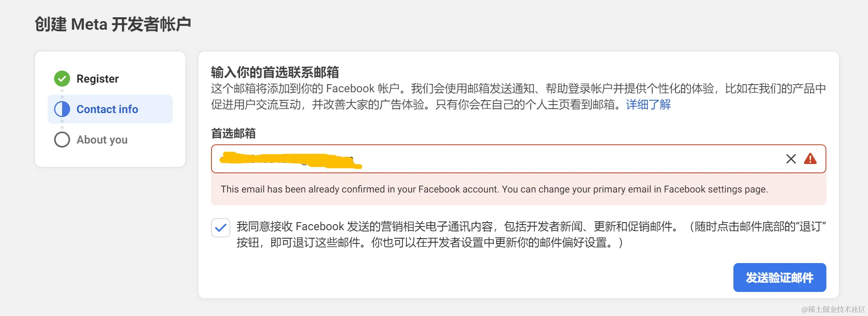Click the yellow redacted email address
Image resolution: width=868 pixels, height=316 pixels.
[290, 160]
